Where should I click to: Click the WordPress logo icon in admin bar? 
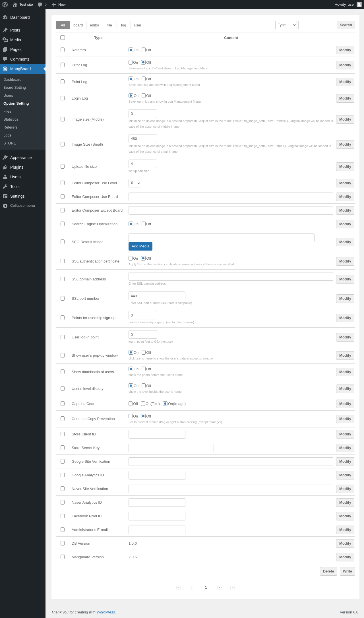(5, 5)
